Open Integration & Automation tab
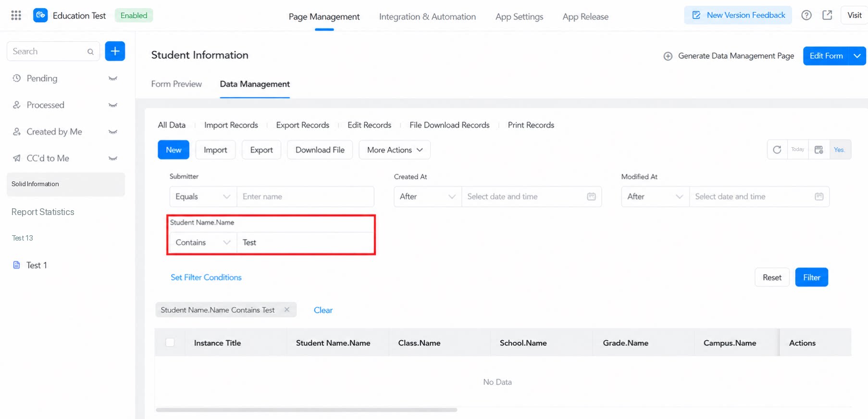This screenshot has height=419, width=868. [x=427, y=16]
